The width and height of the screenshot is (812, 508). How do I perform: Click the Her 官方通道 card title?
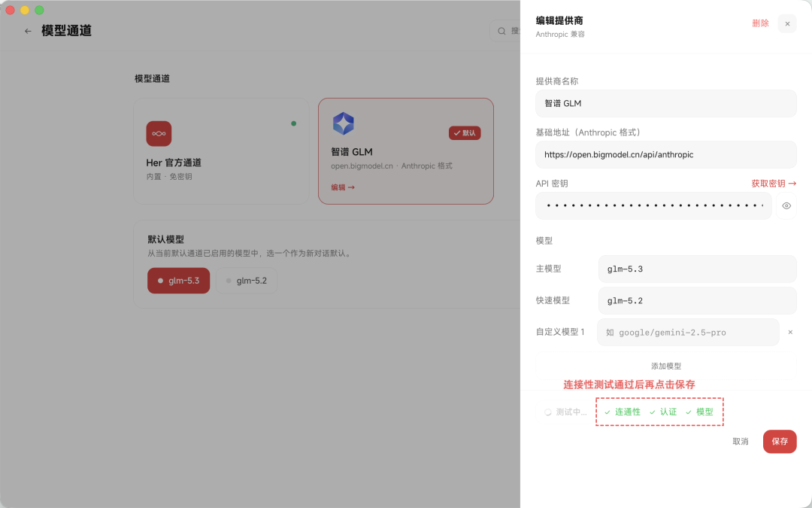click(x=174, y=163)
